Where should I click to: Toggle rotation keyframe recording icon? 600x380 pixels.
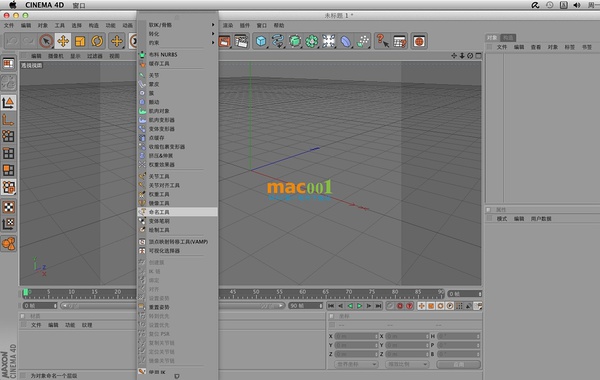point(440,306)
